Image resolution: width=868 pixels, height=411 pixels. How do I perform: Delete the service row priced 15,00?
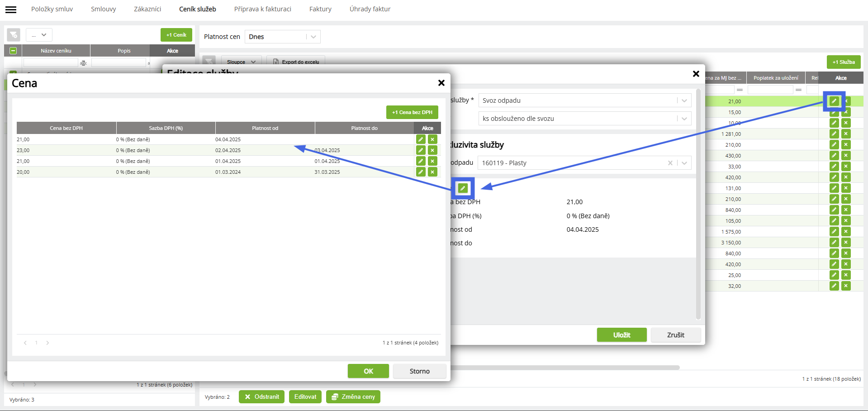pos(846,112)
